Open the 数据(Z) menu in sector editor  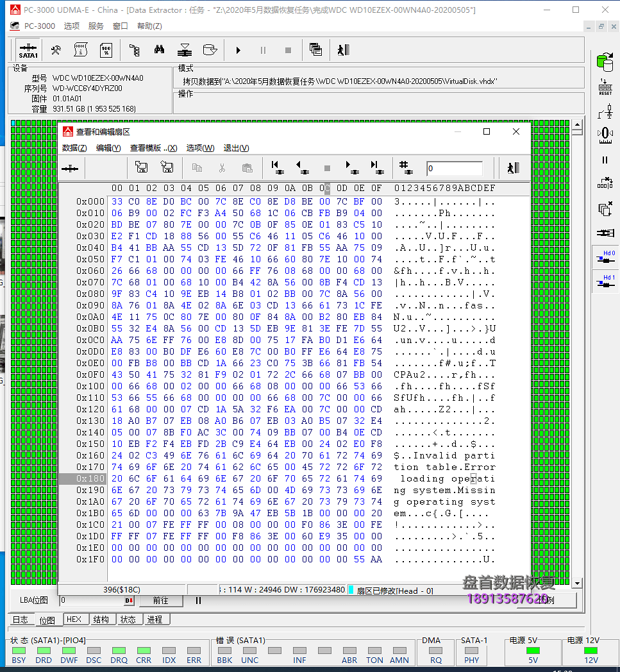click(x=74, y=148)
